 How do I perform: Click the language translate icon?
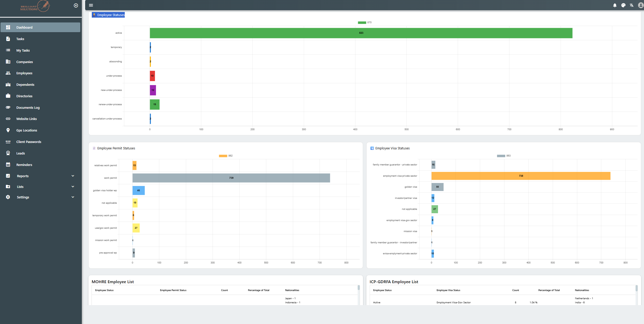tap(631, 5)
